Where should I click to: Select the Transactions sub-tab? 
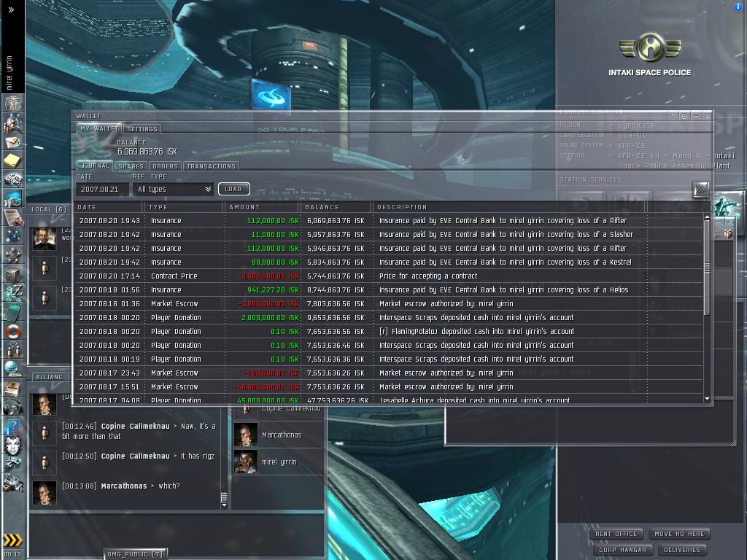211,166
